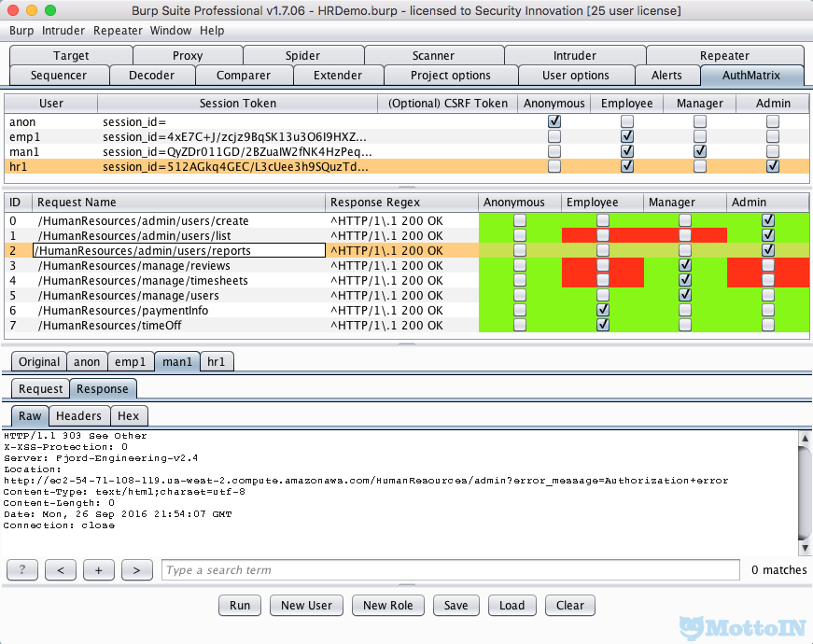The height and width of the screenshot is (644, 813).
Task: Toggle Manager checkbox for manage/timesheets request
Action: (x=685, y=280)
